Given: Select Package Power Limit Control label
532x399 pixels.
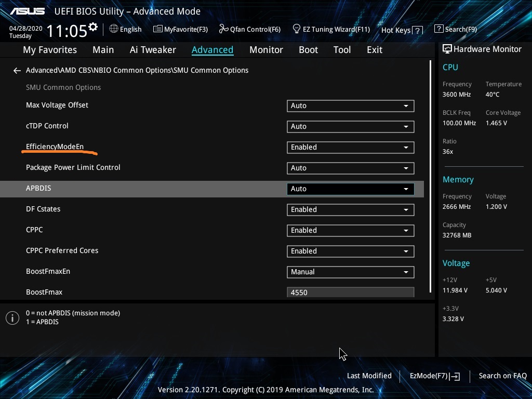Looking at the screenshot, I should click(x=73, y=168).
